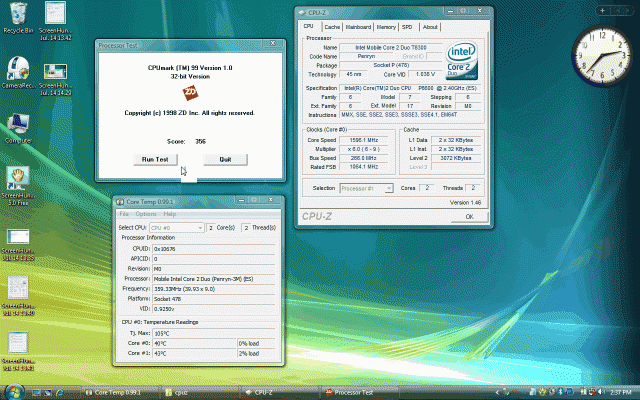This screenshot has width=640, height=400.
Task: Open the Computer desktop icon
Action: click(x=18, y=129)
